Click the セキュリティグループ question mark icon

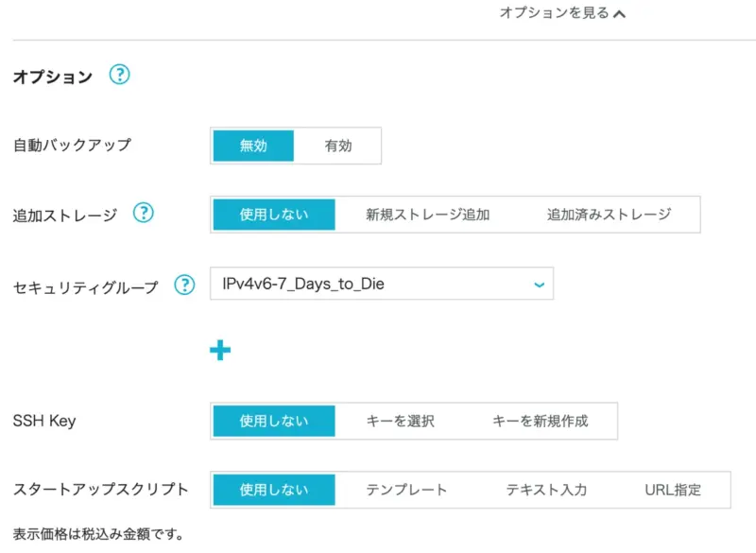click(x=184, y=285)
